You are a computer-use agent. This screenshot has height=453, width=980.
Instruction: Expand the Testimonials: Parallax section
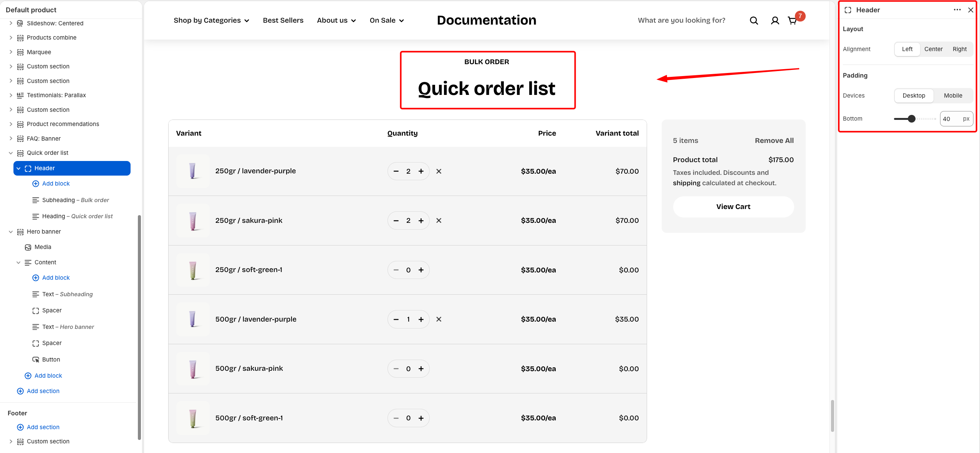tap(11, 95)
